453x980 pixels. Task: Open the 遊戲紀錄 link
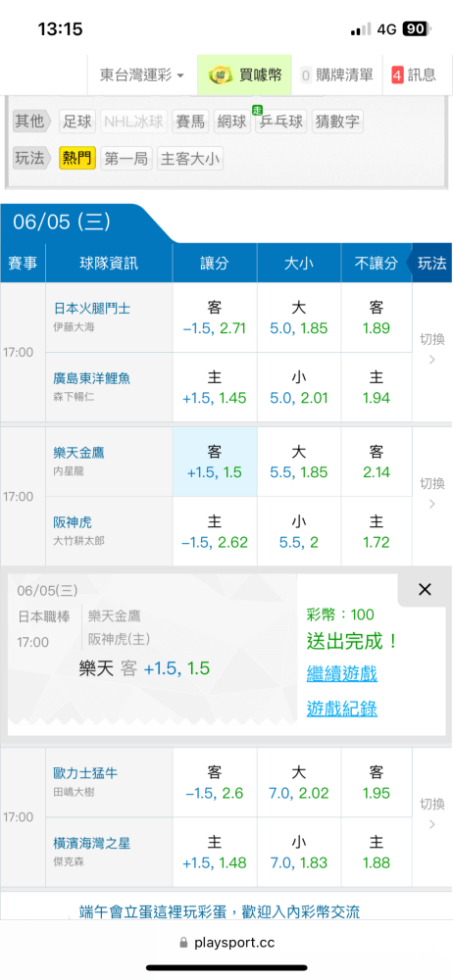[x=341, y=709]
